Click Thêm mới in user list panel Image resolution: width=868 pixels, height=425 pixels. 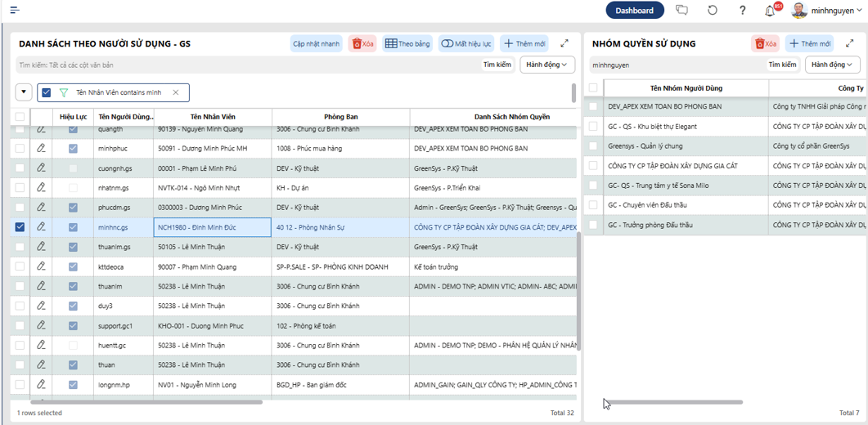coord(524,43)
